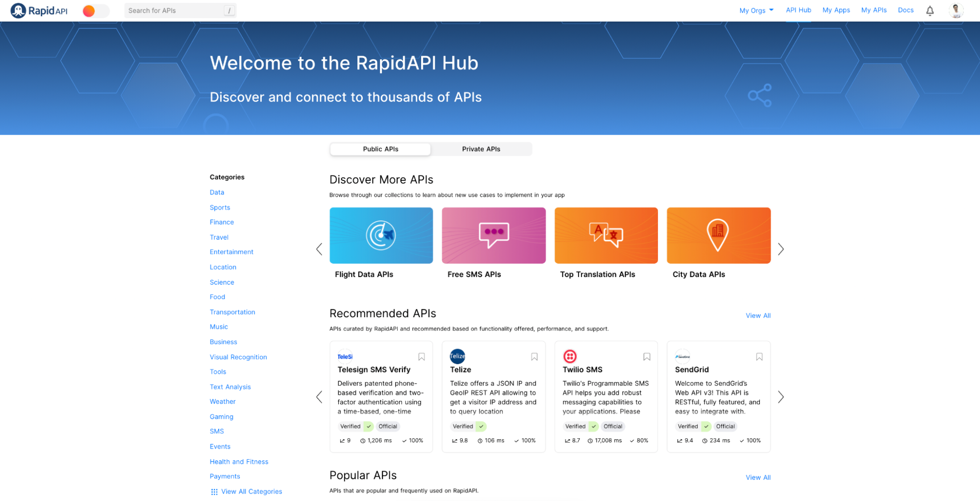This screenshot has height=501, width=980.
Task: Open the Payments category
Action: (225, 477)
